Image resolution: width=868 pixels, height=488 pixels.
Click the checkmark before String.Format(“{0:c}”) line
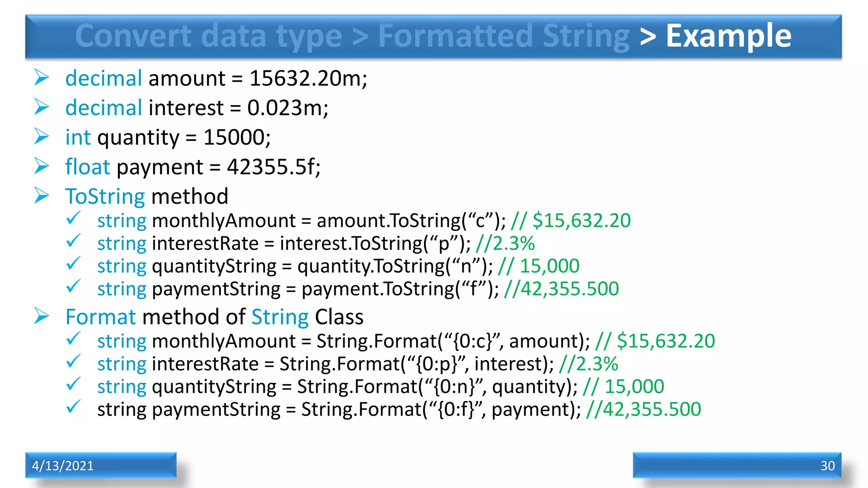73,338
